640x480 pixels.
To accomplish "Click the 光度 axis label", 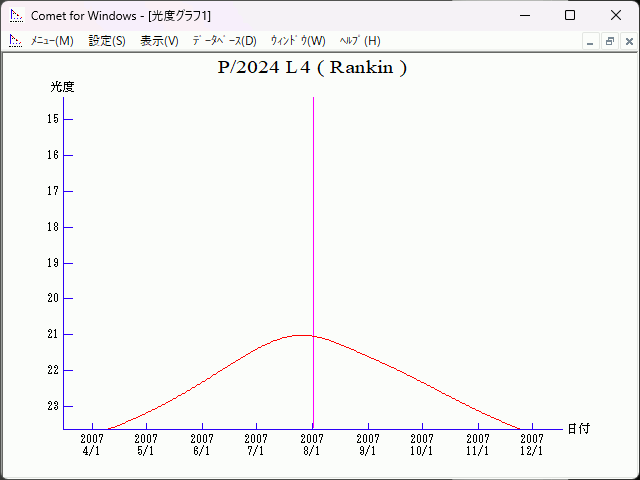I will coord(62,87).
